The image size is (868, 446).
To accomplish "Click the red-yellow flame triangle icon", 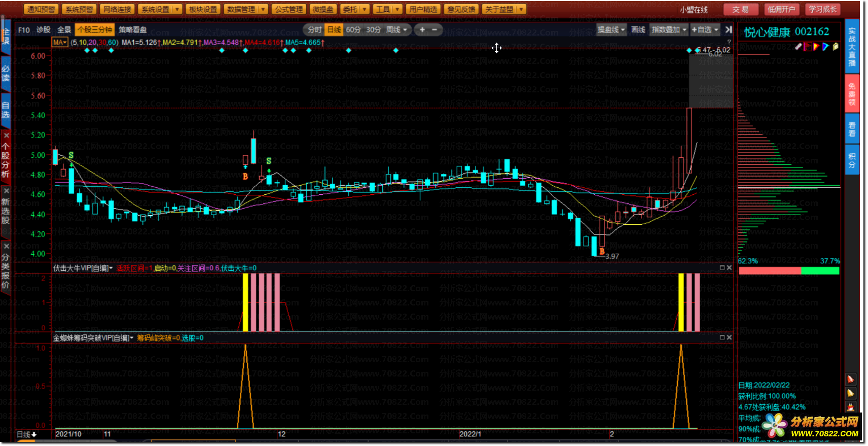I will pos(816,47).
